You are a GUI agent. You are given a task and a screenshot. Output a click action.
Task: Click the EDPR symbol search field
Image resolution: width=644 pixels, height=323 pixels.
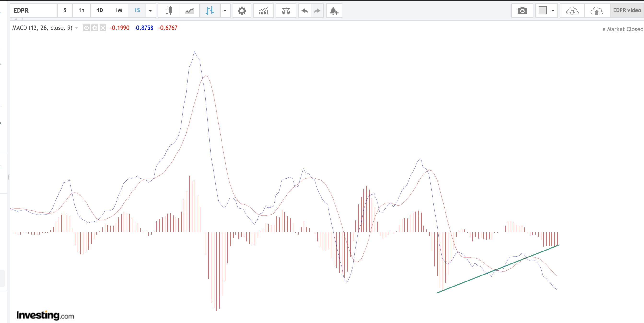pos(34,11)
